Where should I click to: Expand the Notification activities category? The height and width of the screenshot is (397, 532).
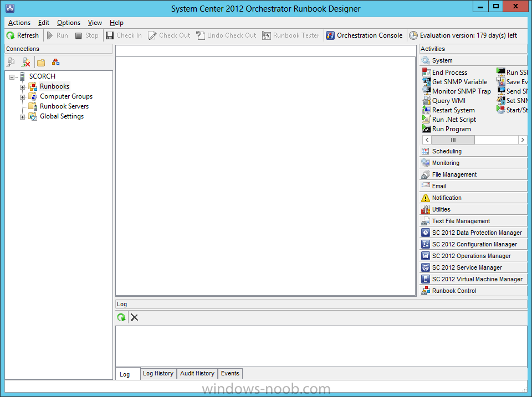tap(473, 198)
